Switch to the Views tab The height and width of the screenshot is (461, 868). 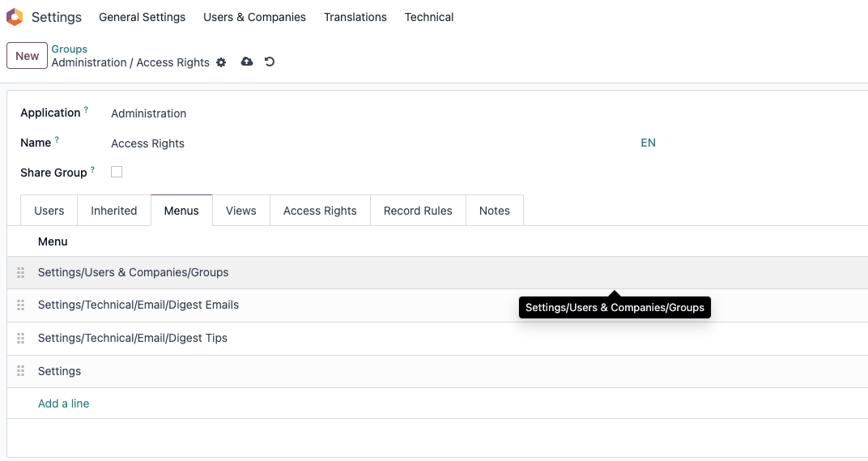241,211
